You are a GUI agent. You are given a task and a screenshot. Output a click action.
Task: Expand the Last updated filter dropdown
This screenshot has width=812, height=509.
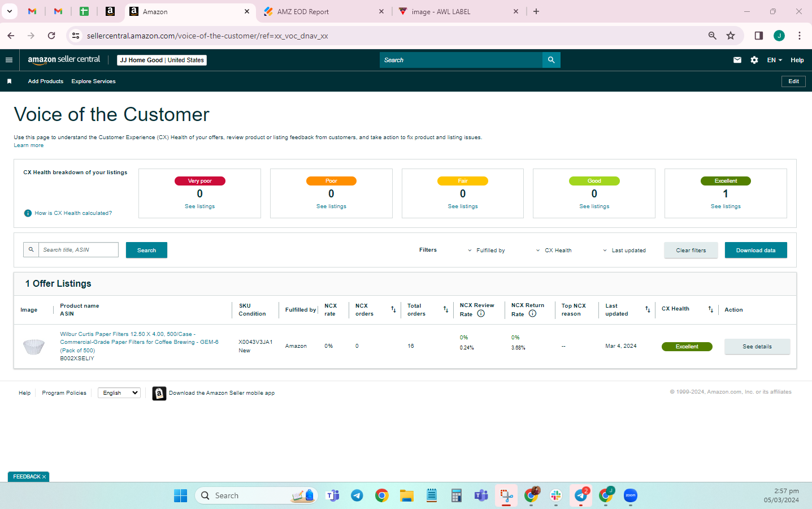[624, 251]
